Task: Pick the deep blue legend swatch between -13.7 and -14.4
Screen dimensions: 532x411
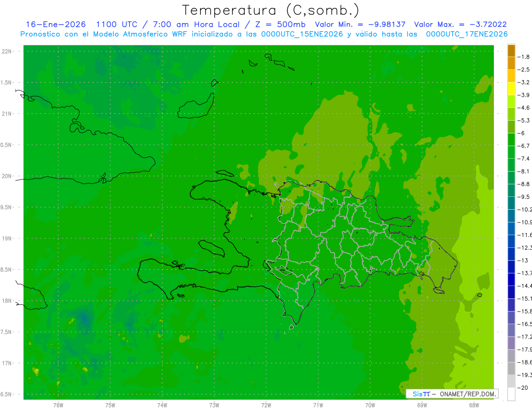Action: point(511,279)
